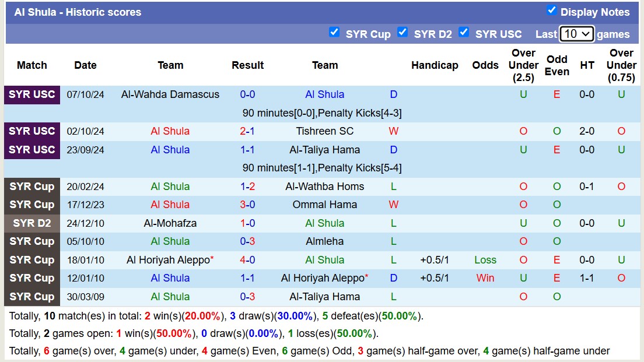The width and height of the screenshot is (644, 362).
Task: Uncheck the SYR D2 filter
Action: point(403,33)
